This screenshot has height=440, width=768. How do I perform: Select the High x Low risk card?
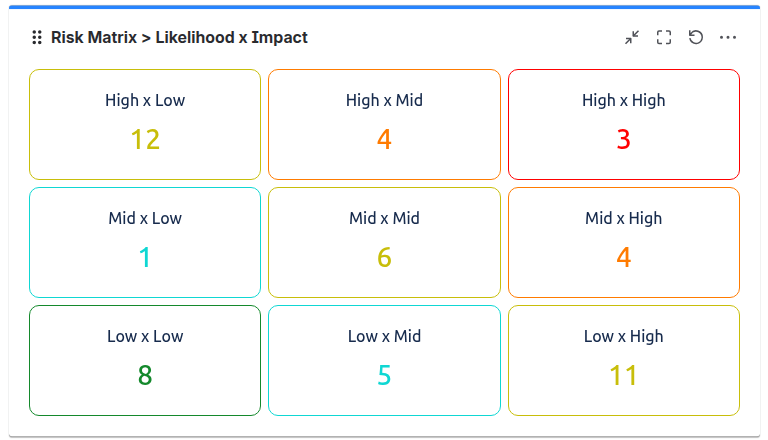tap(145, 124)
